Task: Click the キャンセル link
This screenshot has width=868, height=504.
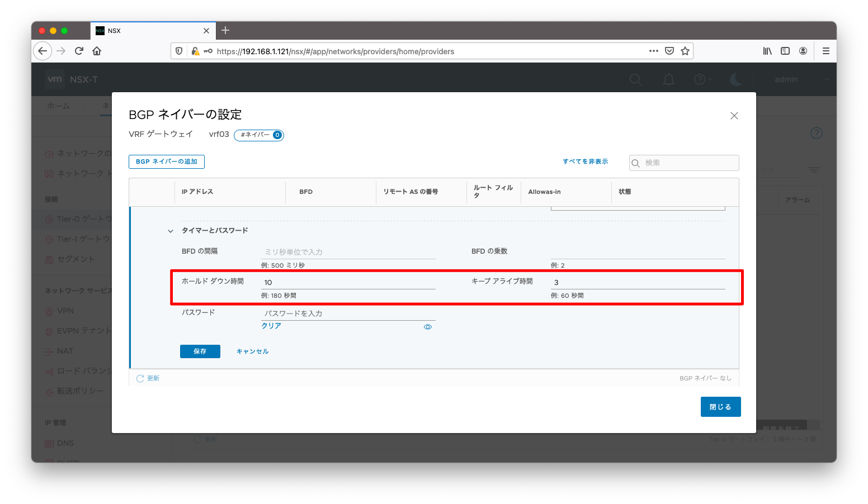Action: (x=253, y=351)
